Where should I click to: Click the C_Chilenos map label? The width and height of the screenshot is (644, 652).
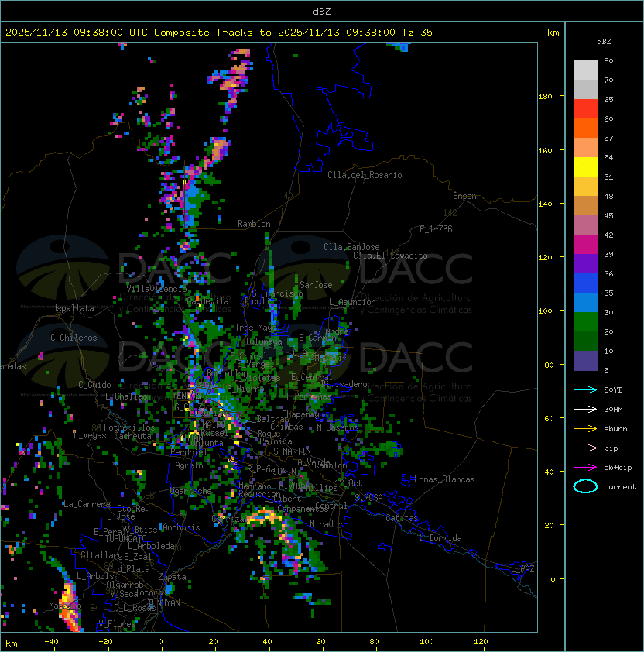[x=74, y=338]
